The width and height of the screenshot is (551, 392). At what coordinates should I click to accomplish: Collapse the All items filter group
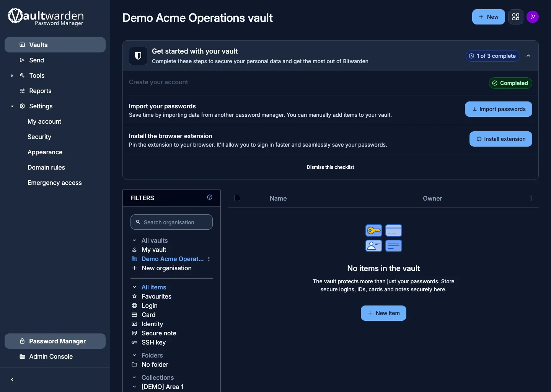134,287
